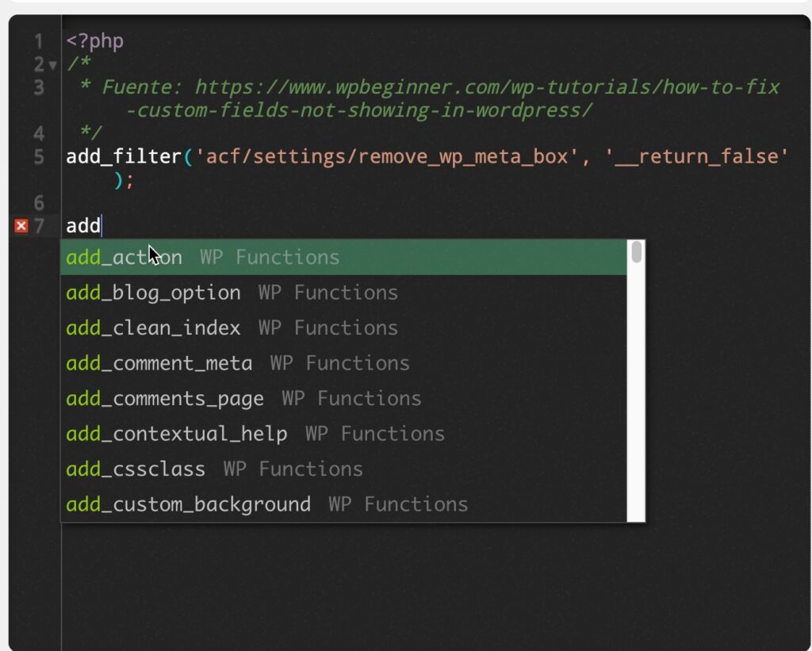The width and height of the screenshot is (812, 651).
Task: Select the add_comments_page completion entry
Action: [x=164, y=398]
